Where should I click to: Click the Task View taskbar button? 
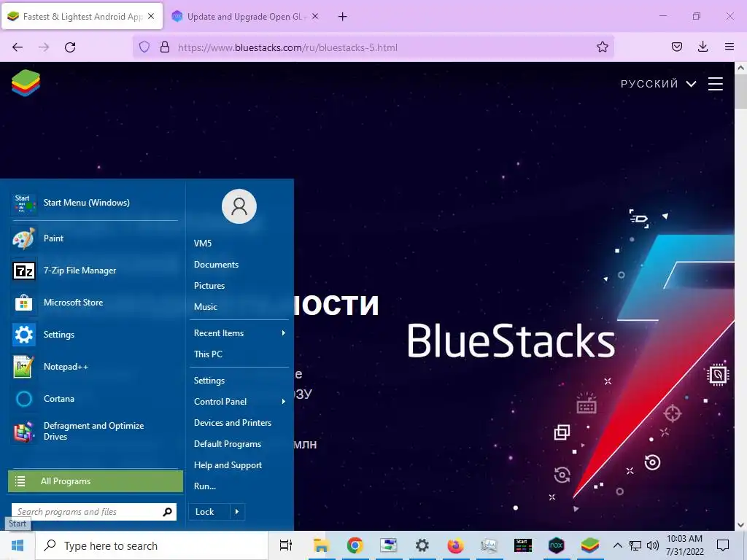point(286,545)
